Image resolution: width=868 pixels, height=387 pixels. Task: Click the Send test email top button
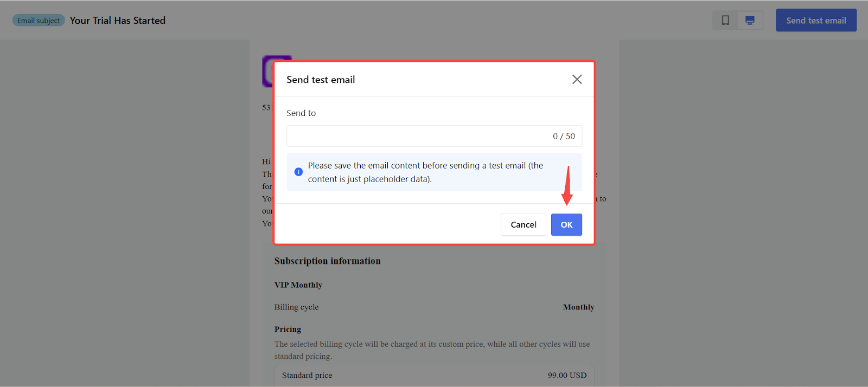pyautogui.click(x=816, y=21)
